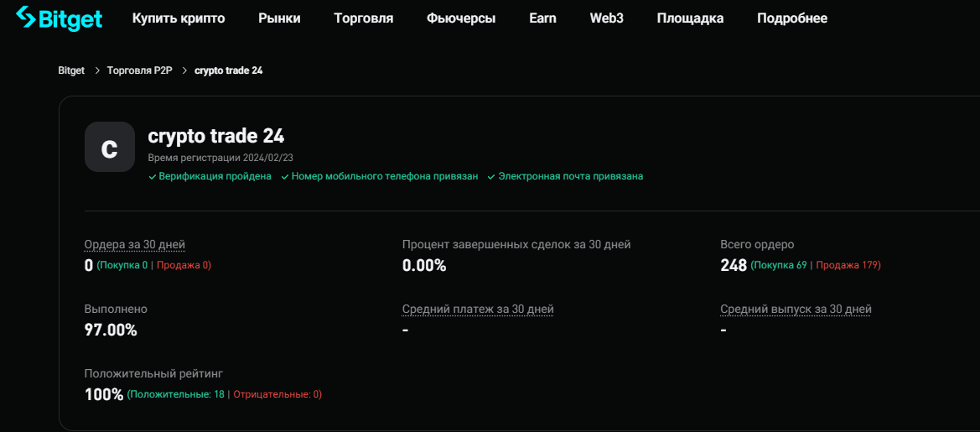Click crypto trade 24 breadcrumb text

click(x=229, y=70)
